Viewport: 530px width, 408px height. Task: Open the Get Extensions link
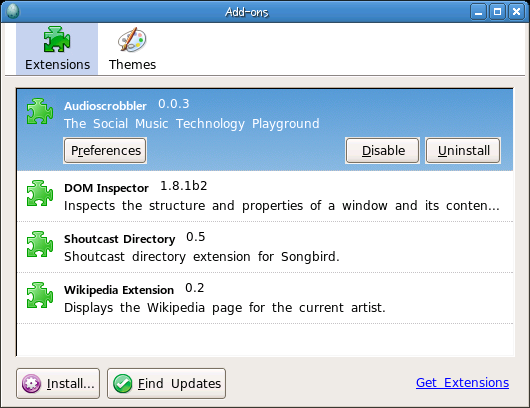point(462,383)
